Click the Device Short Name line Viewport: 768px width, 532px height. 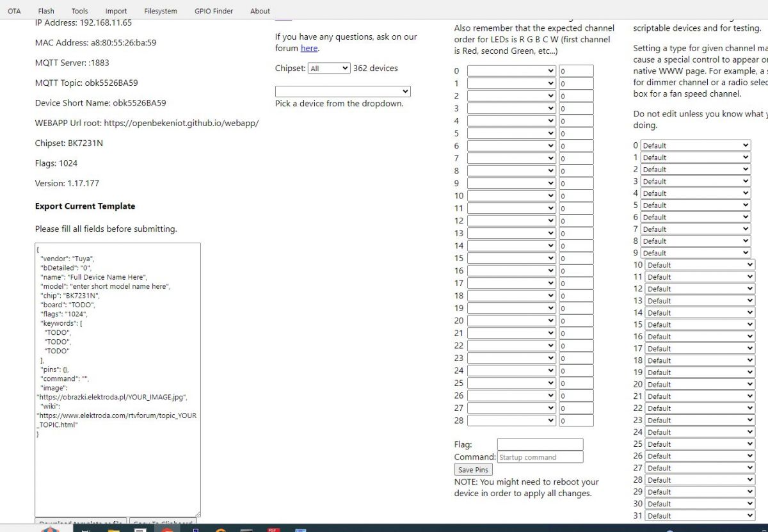(99, 102)
